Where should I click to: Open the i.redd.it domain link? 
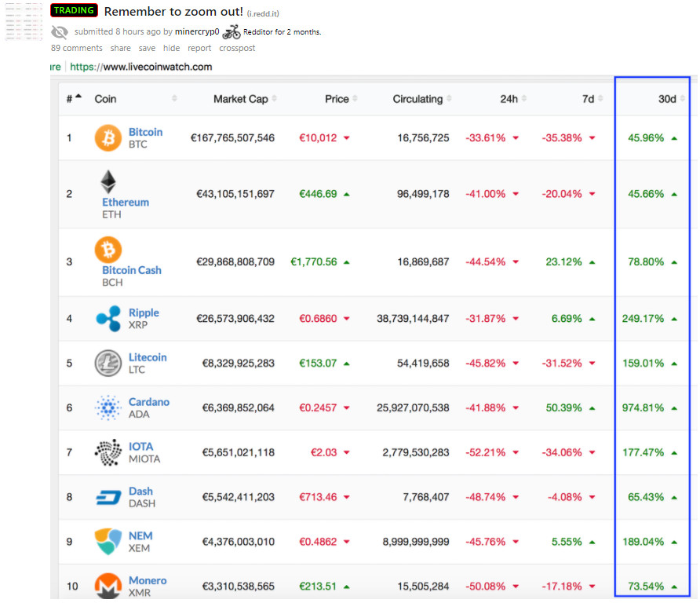pos(263,14)
